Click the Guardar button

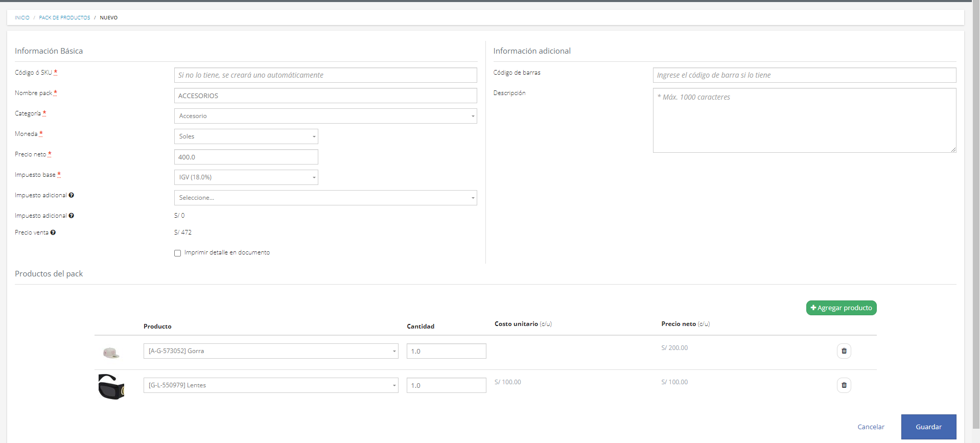[x=928, y=427]
